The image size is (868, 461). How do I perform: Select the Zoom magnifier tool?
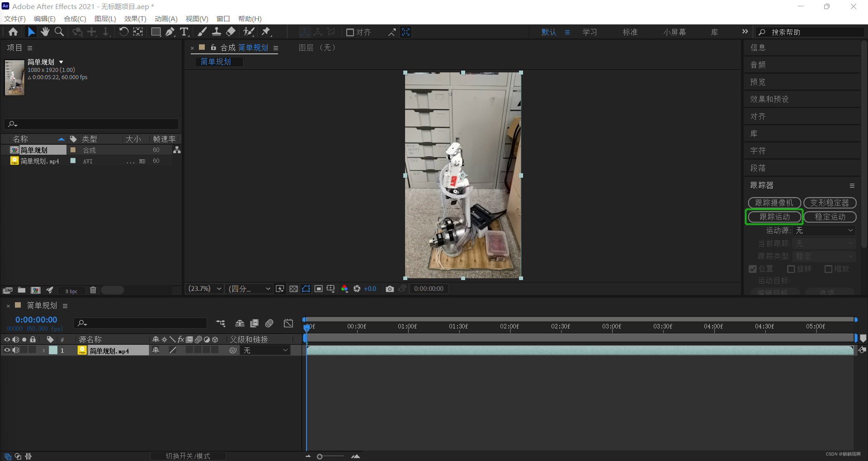click(59, 32)
